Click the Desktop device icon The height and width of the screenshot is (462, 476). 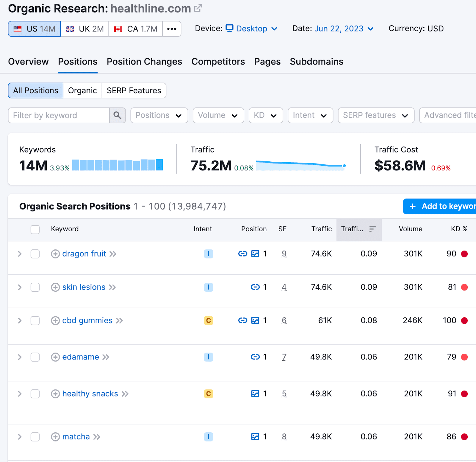229,29
